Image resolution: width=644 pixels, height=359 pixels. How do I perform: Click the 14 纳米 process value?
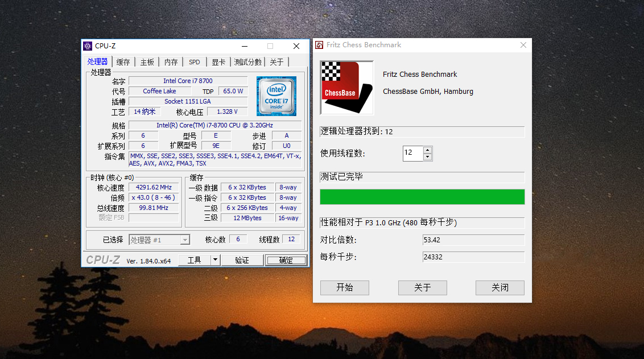(x=145, y=112)
